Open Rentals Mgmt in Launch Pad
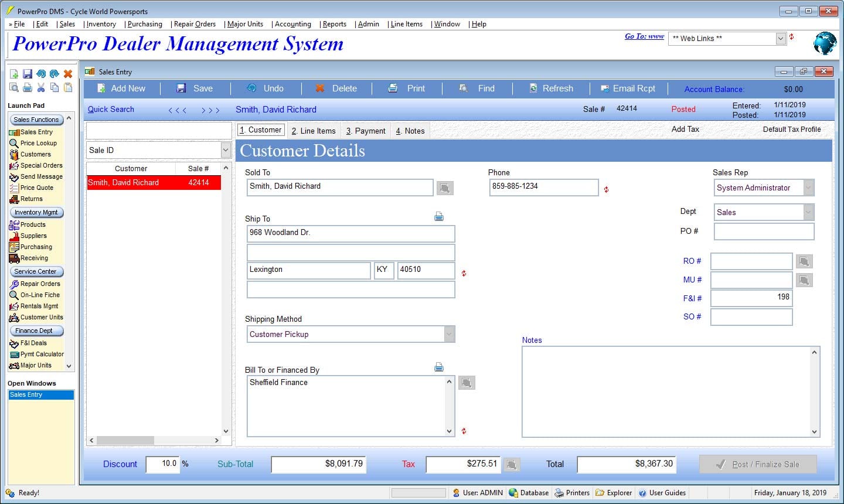Image resolution: width=844 pixels, height=504 pixels. pos(33,306)
